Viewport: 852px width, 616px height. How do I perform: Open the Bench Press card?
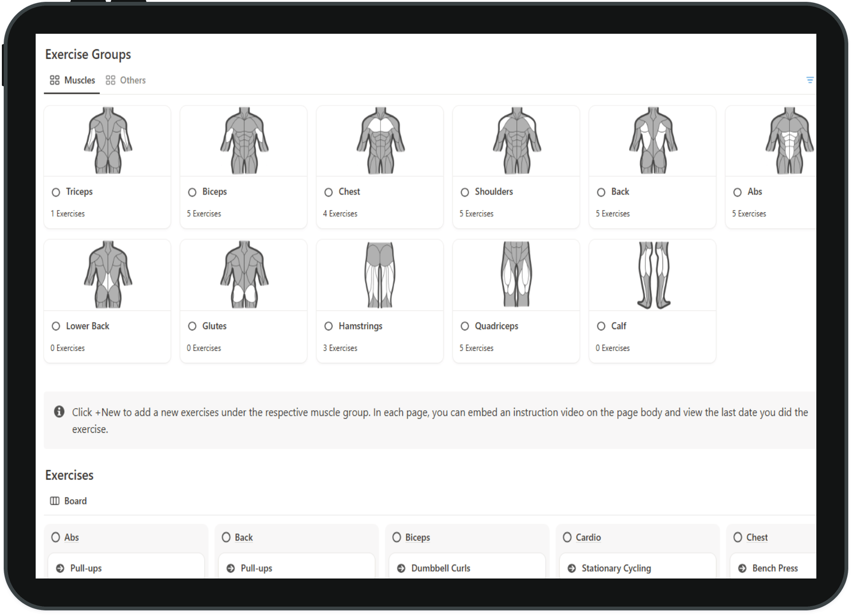click(773, 566)
